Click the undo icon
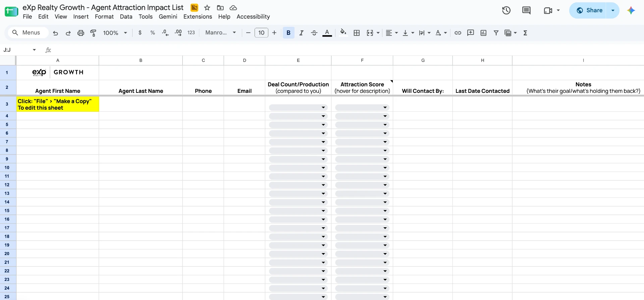This screenshot has height=300, width=644. point(56,33)
